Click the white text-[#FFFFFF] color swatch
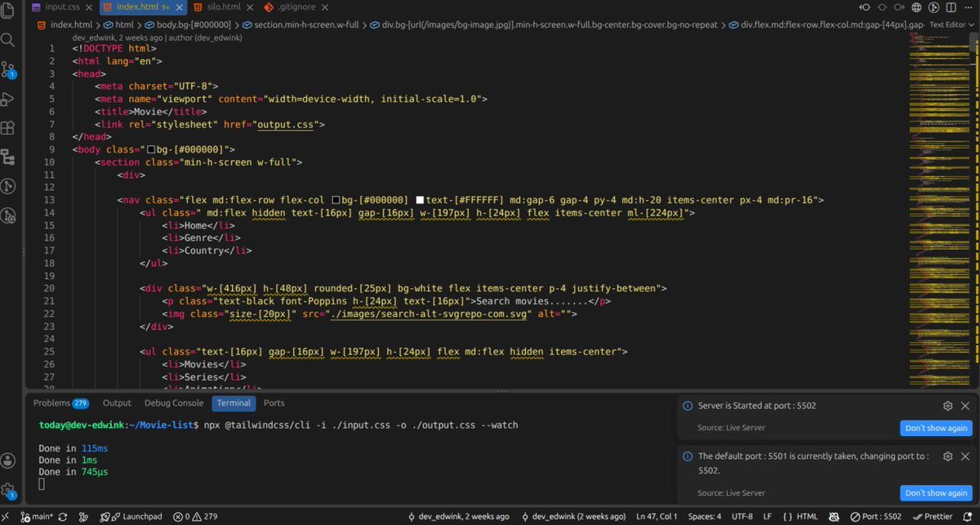The width and height of the screenshot is (980, 525). click(x=420, y=200)
